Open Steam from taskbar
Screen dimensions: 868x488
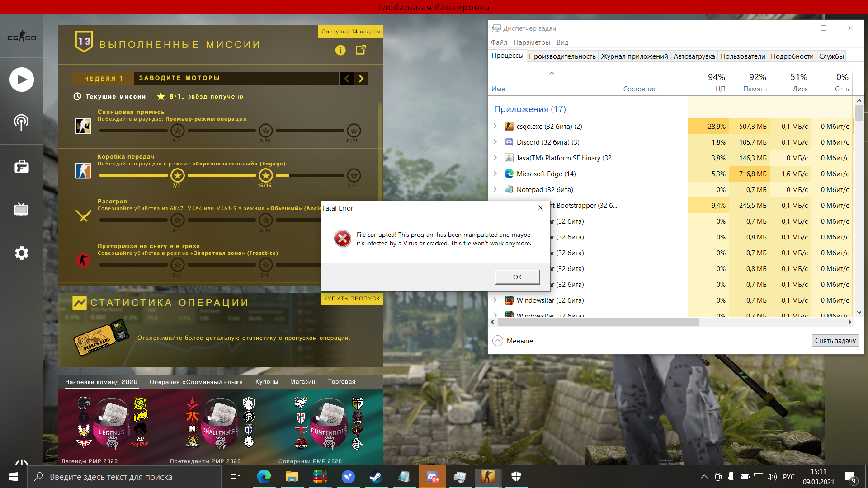376,477
